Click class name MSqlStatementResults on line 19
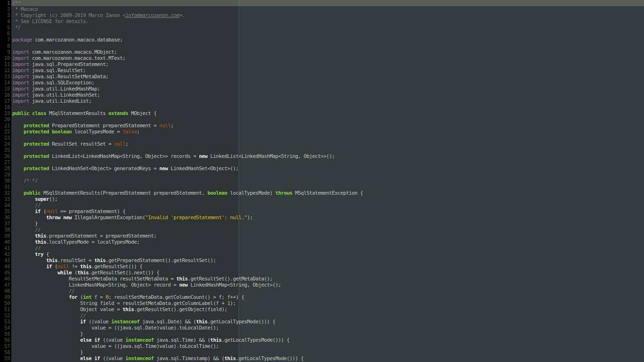644x362 pixels. tap(77, 113)
